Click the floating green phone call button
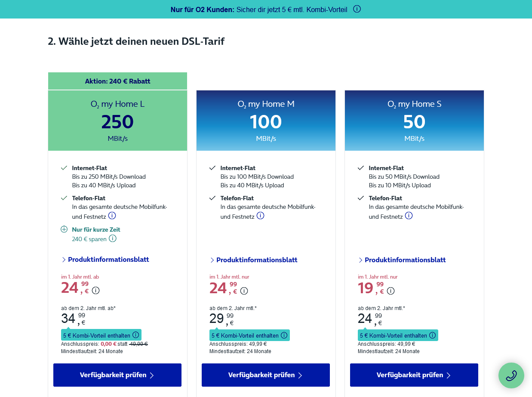Image resolution: width=532 pixels, height=397 pixels. click(x=511, y=375)
